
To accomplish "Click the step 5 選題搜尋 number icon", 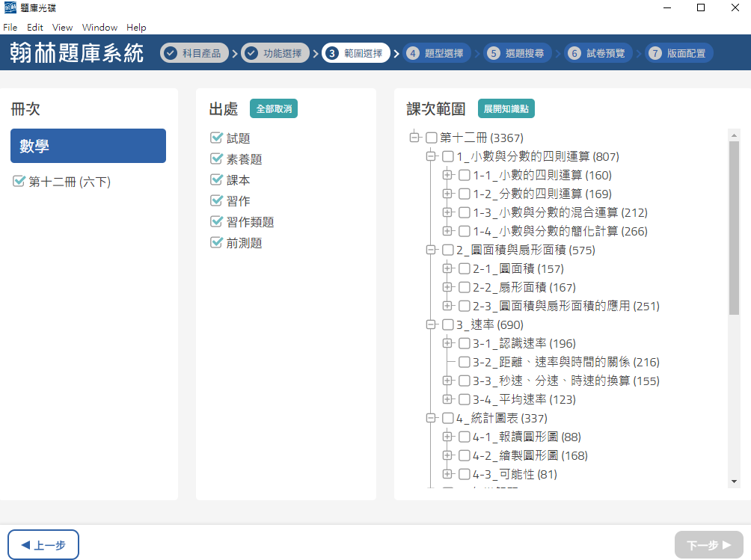I will [493, 53].
